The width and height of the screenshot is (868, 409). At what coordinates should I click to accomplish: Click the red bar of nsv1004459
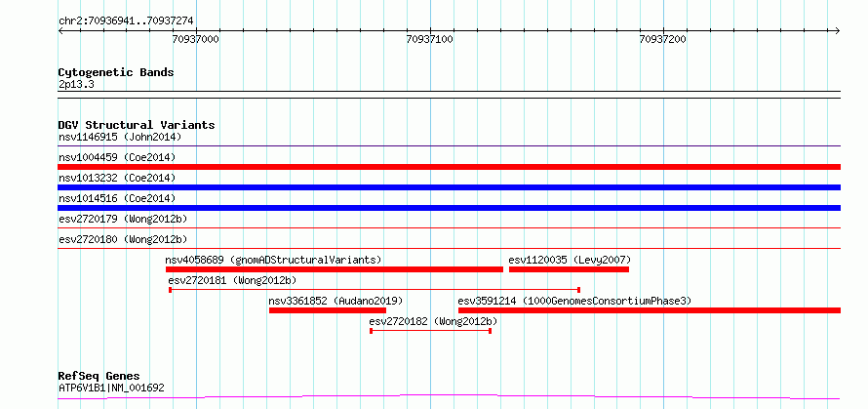(450, 167)
